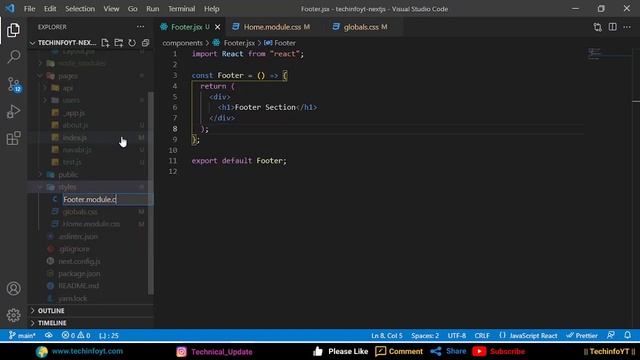Screen dimensions: 640x360
Task: Open notifications bell in status bar
Action: tap(627, 336)
